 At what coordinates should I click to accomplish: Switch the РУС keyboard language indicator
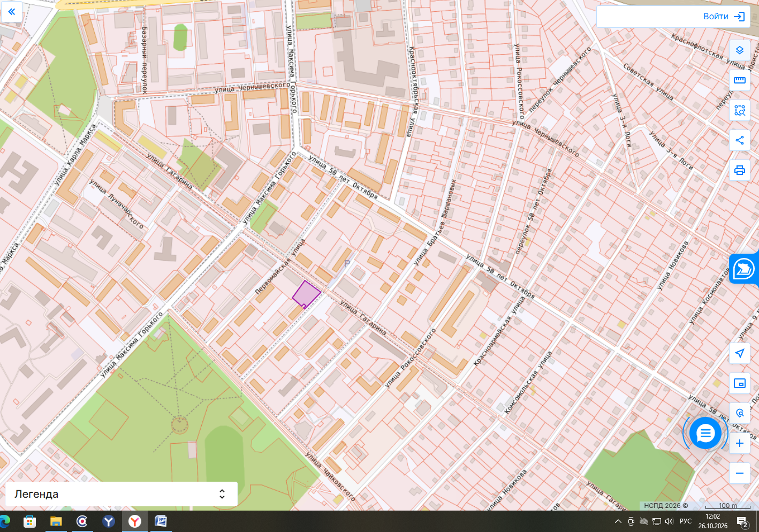tap(686, 521)
